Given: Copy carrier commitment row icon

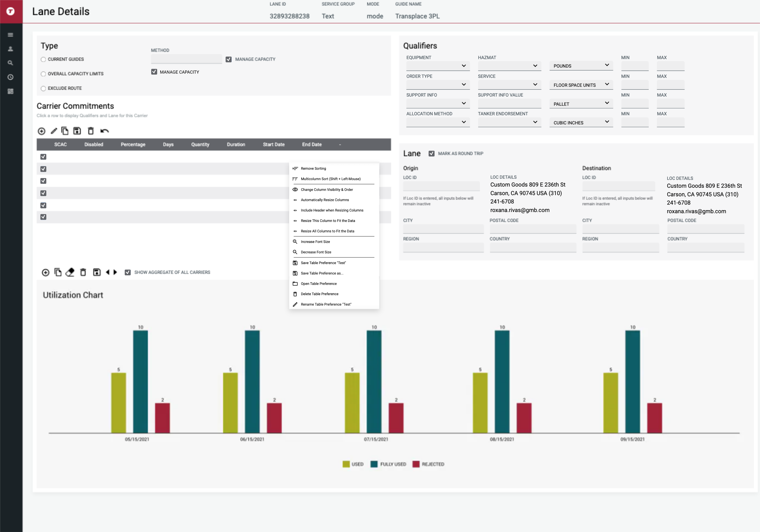Looking at the screenshot, I should 65,131.
